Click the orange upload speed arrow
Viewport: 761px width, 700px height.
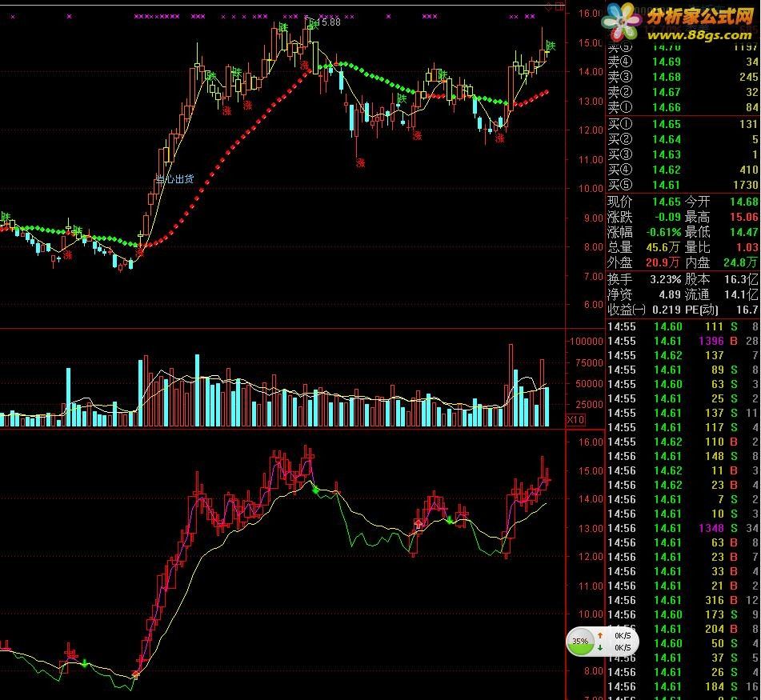pyautogui.click(x=600, y=635)
